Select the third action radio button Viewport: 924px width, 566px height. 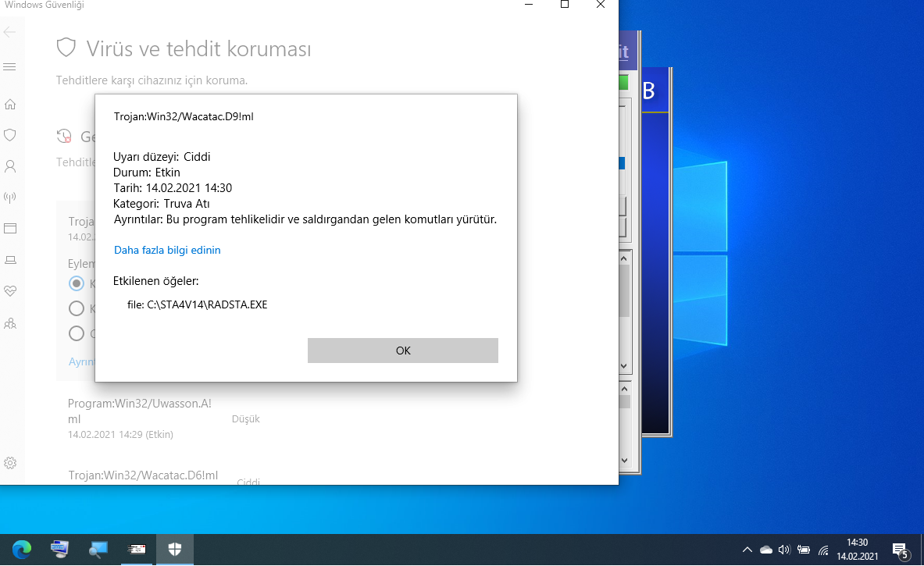tap(77, 333)
